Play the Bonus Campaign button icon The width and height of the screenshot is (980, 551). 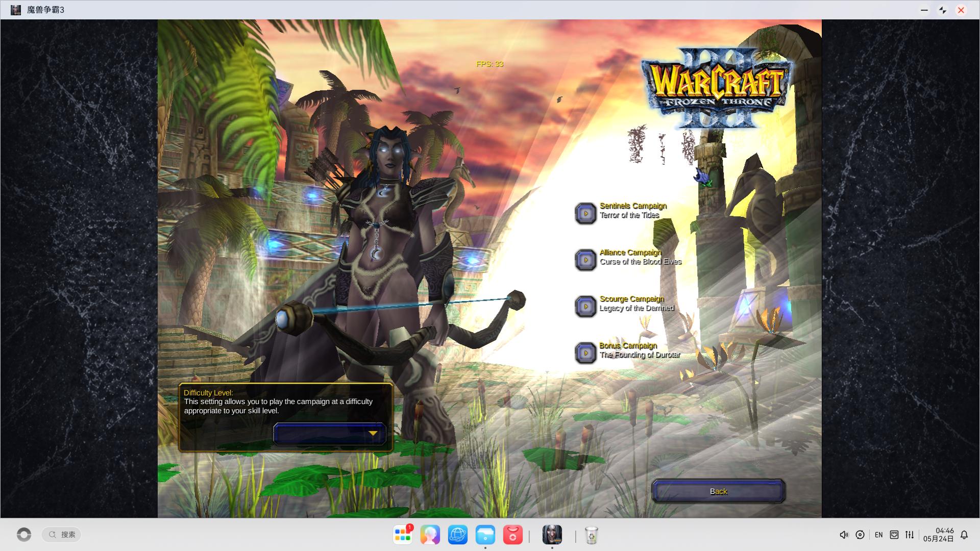point(585,353)
